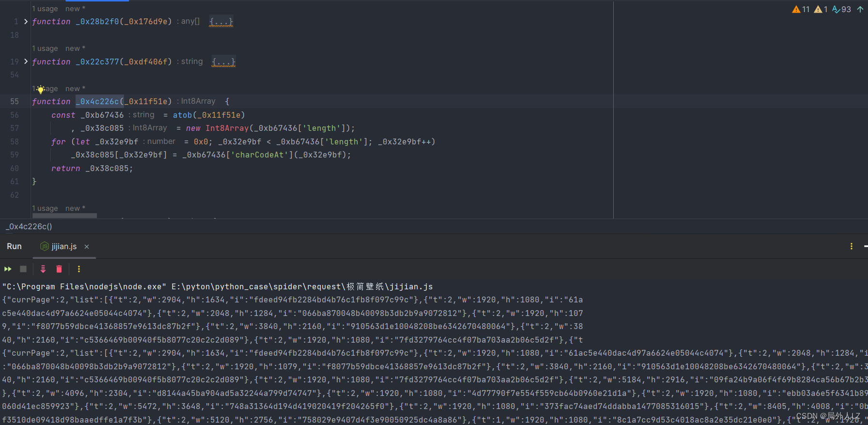Click 'new Int8Array' on line 57

(217, 128)
